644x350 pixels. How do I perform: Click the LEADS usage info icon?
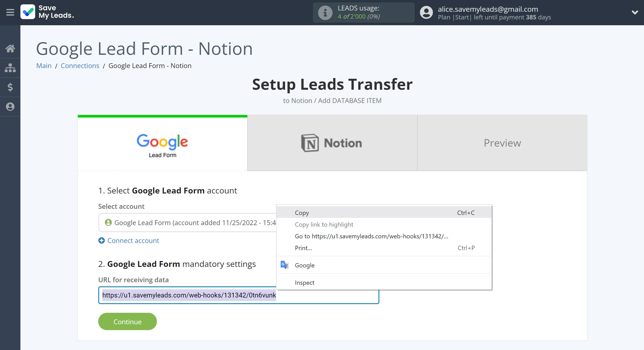[x=325, y=12]
